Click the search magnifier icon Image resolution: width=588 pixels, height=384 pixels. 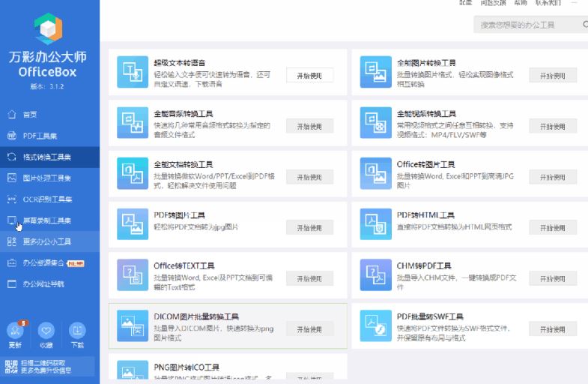coord(584,25)
